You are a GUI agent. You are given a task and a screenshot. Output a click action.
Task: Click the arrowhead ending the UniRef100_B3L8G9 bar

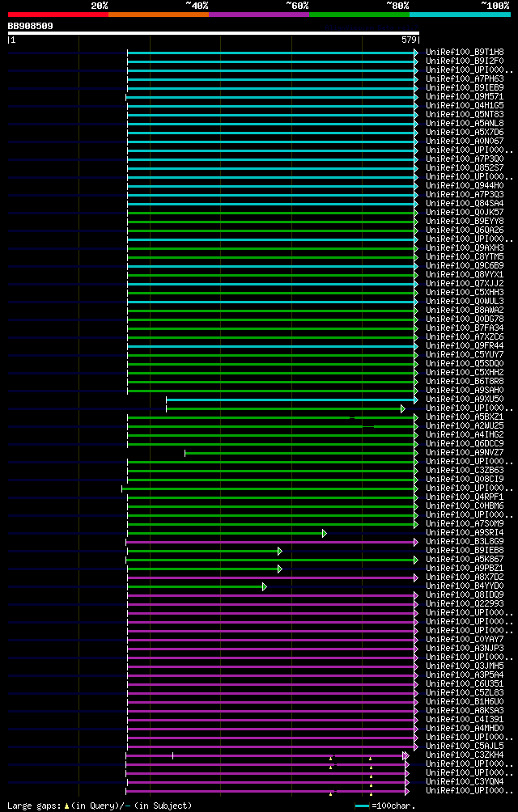(x=416, y=542)
